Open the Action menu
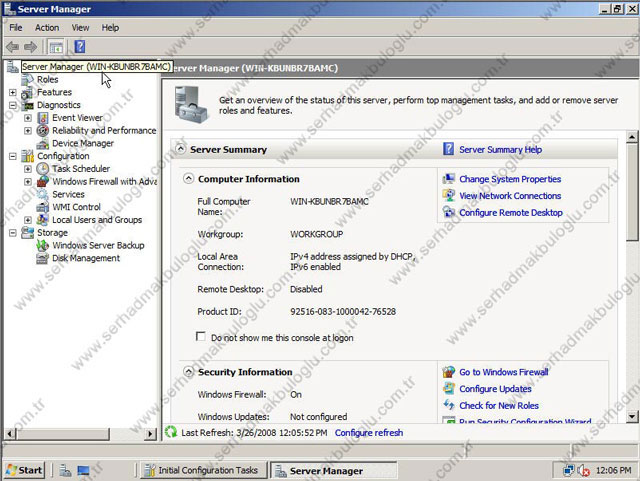Image resolution: width=640 pixels, height=481 pixels. (x=47, y=28)
